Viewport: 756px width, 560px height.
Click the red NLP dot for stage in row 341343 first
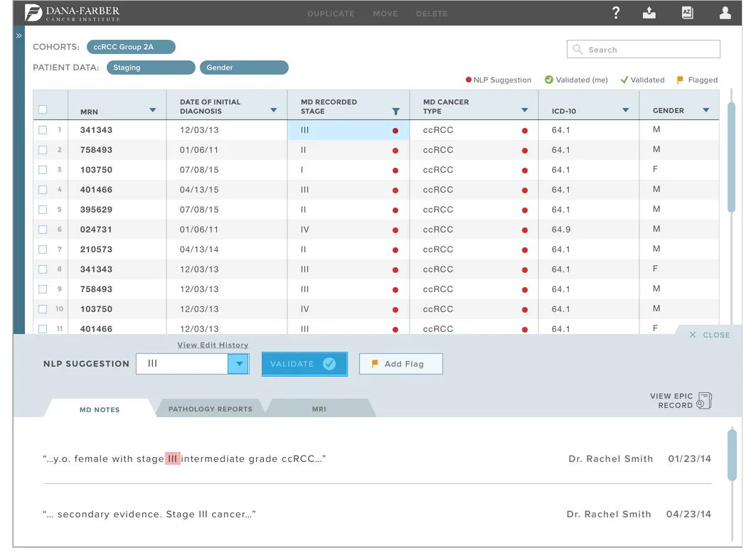coord(395,131)
